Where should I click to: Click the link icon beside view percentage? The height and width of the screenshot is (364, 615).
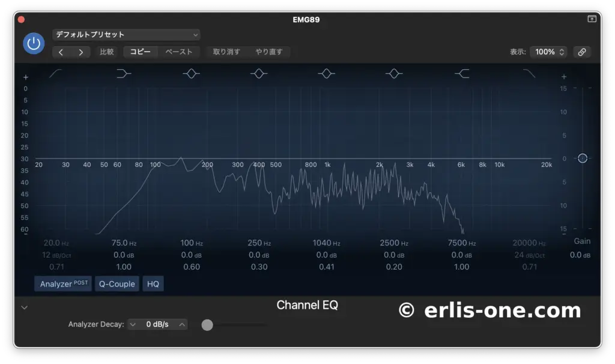581,52
